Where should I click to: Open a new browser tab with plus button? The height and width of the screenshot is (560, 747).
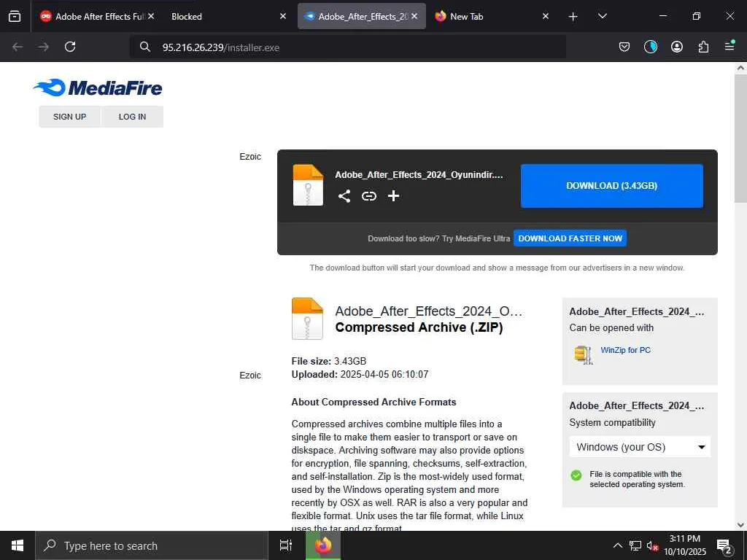pyautogui.click(x=573, y=17)
